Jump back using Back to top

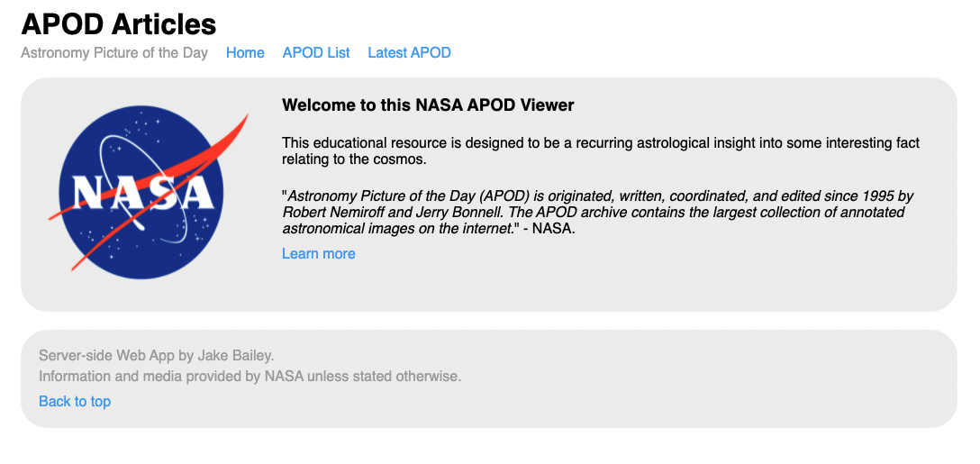(x=75, y=402)
